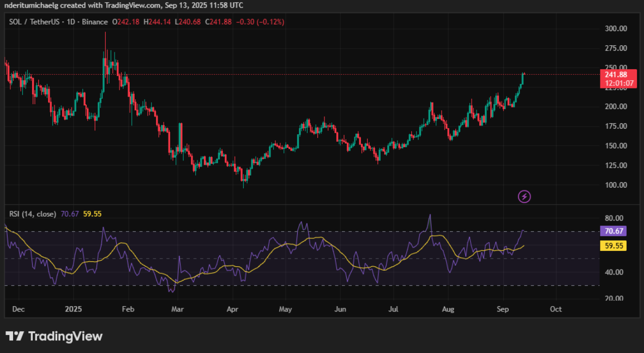This screenshot has height=353, width=644.
Task: Select the 2025 label on the time axis
Action: click(73, 309)
